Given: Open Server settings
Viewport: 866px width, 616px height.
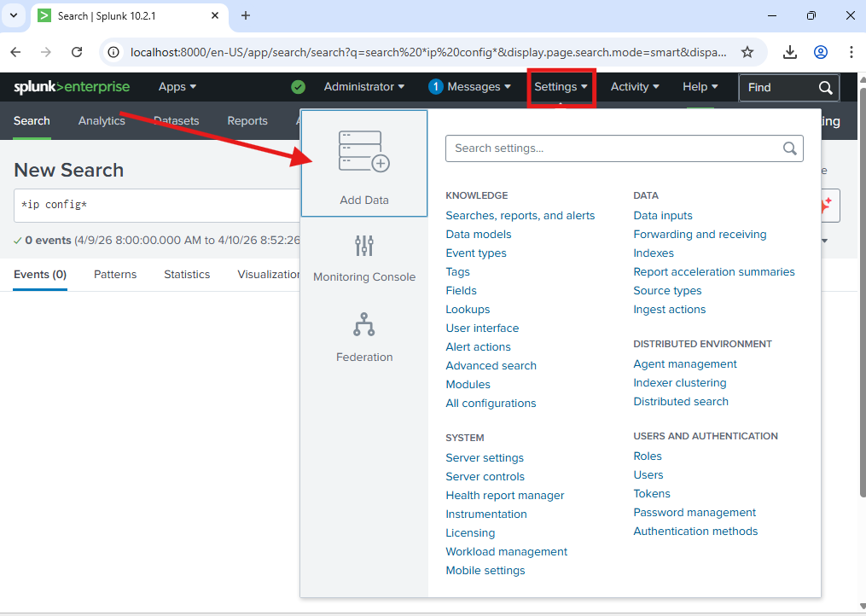Looking at the screenshot, I should (x=485, y=458).
